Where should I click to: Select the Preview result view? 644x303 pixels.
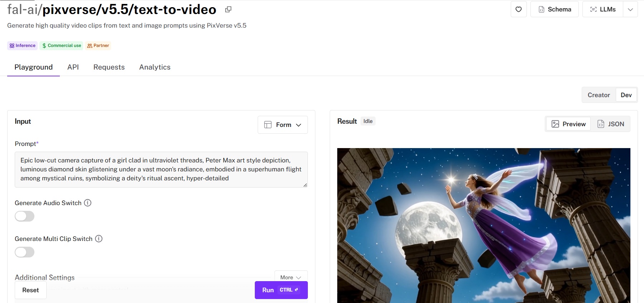pyautogui.click(x=568, y=124)
